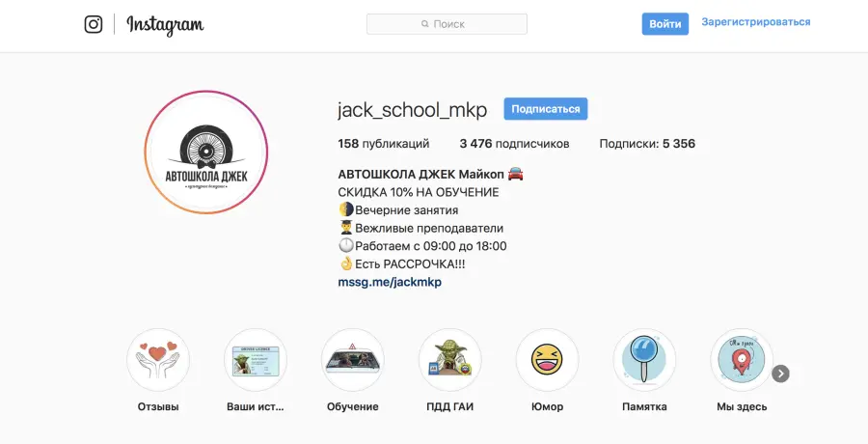Open the mssg.me/jackmkp bio link
The width and height of the screenshot is (868, 444).
click(x=390, y=282)
